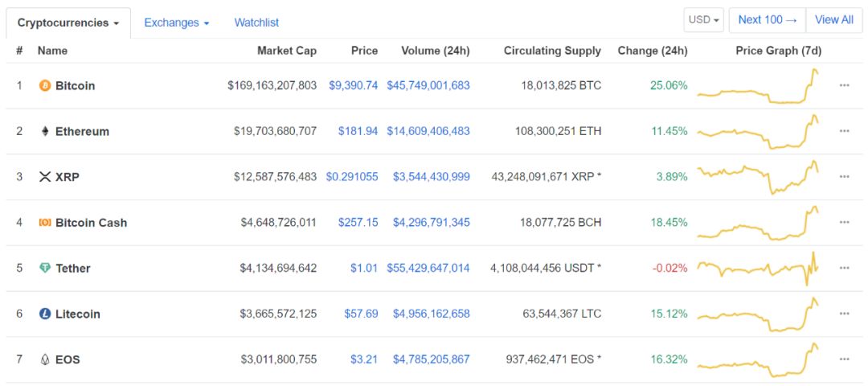Go to the Next 100 page

pyautogui.click(x=768, y=20)
